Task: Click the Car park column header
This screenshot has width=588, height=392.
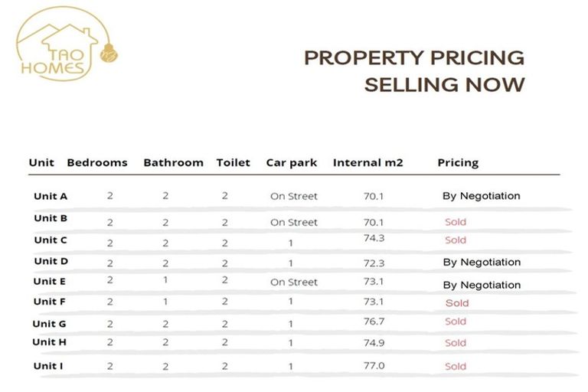Action: click(292, 163)
